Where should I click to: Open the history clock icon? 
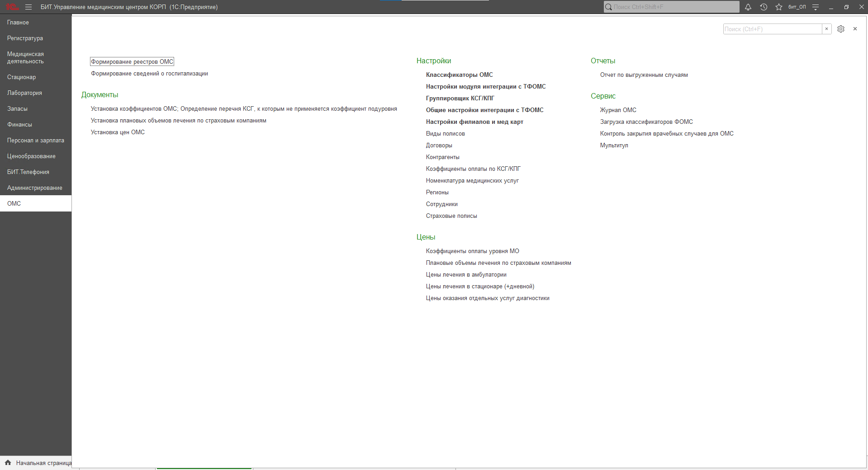764,7
